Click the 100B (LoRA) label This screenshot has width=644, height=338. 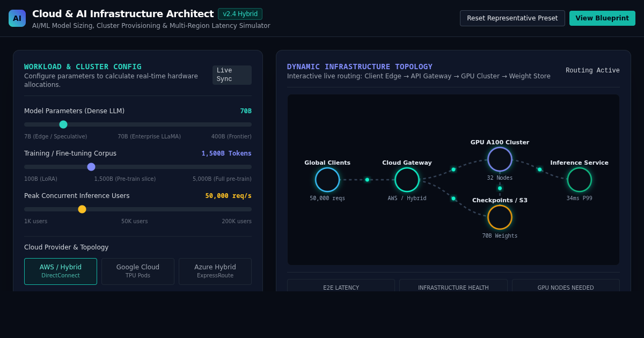41,179
